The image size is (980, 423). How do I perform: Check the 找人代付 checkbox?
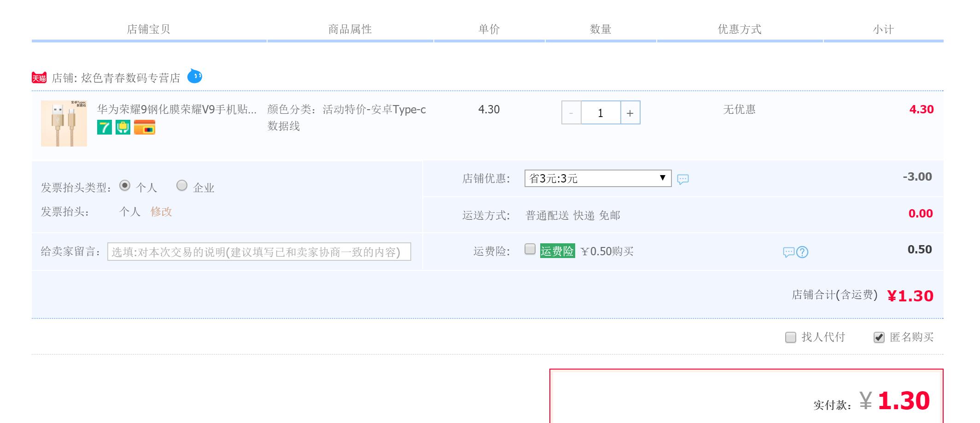pos(790,337)
